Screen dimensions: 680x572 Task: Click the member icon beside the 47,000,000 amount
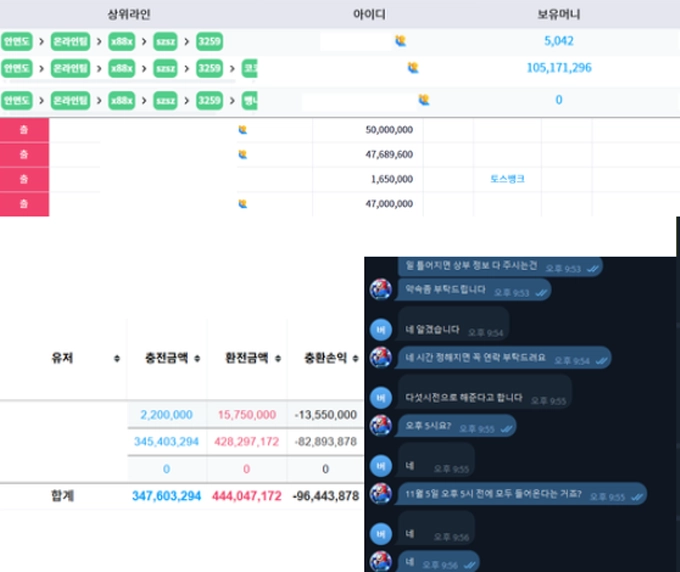click(242, 203)
